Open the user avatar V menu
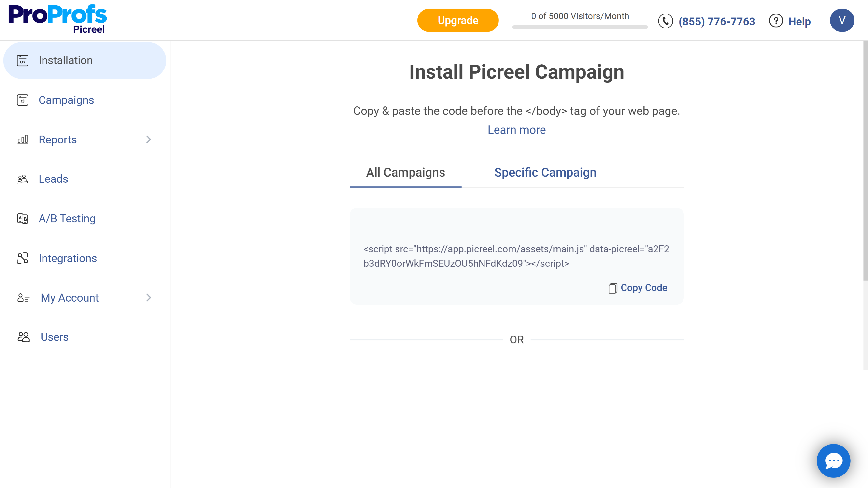The image size is (868, 488). (842, 21)
